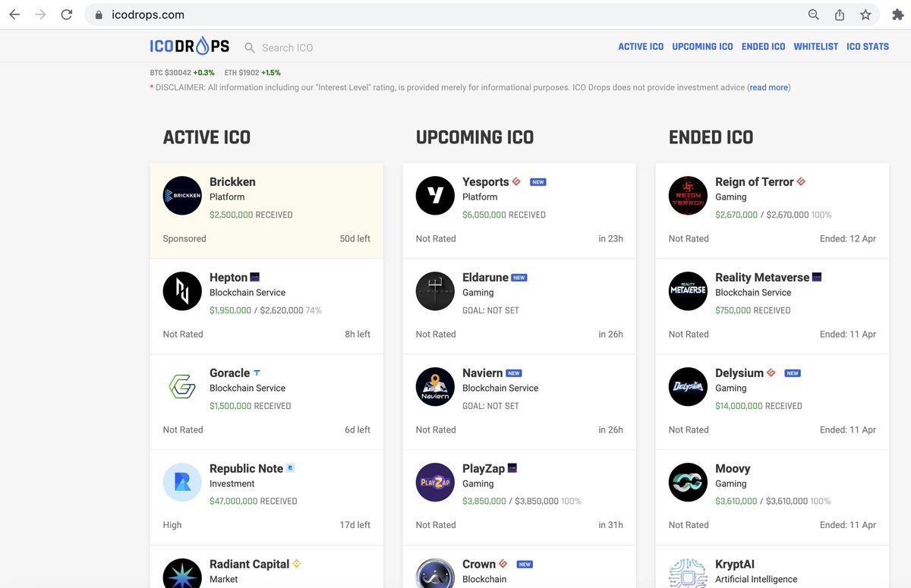911x588 pixels.
Task: Click the browser address bar URL
Action: [x=147, y=15]
